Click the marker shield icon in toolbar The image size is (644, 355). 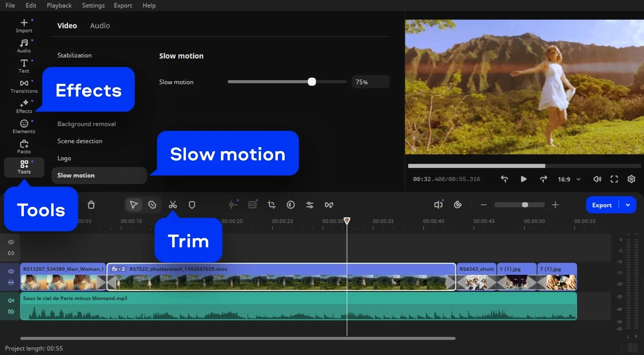point(192,205)
